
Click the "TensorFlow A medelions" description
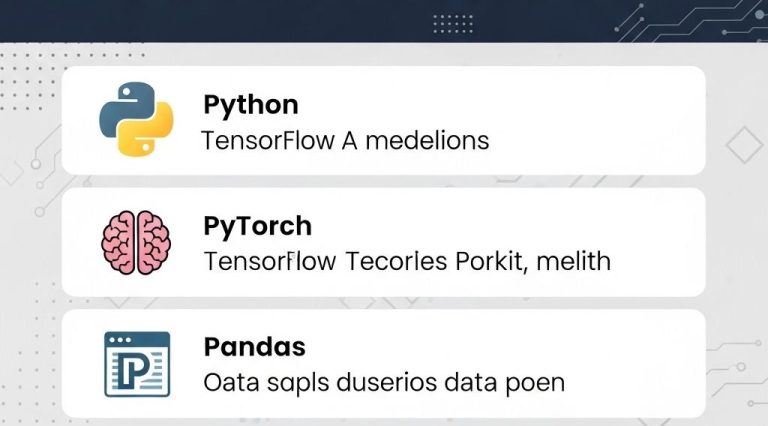point(345,140)
